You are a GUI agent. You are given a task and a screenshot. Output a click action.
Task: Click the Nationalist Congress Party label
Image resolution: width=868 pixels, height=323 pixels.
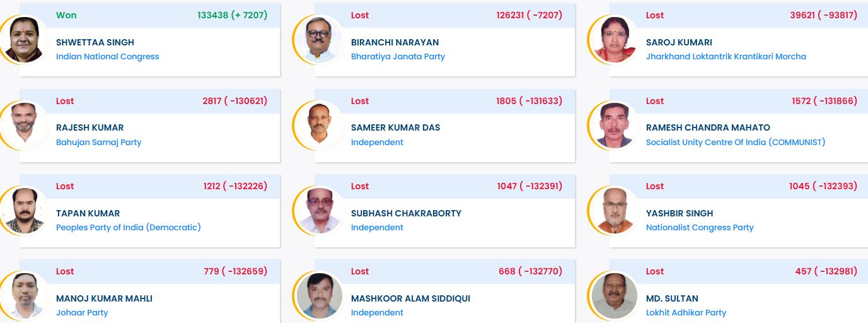click(700, 228)
